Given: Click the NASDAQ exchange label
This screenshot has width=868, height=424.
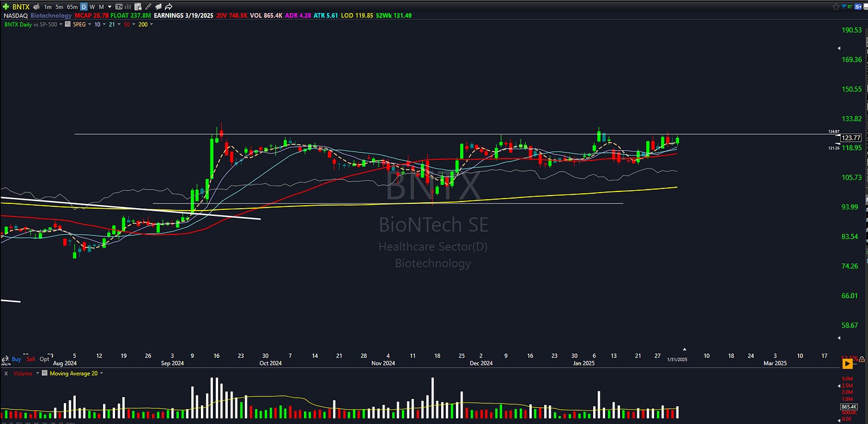Looking at the screenshot, I should click(x=15, y=16).
